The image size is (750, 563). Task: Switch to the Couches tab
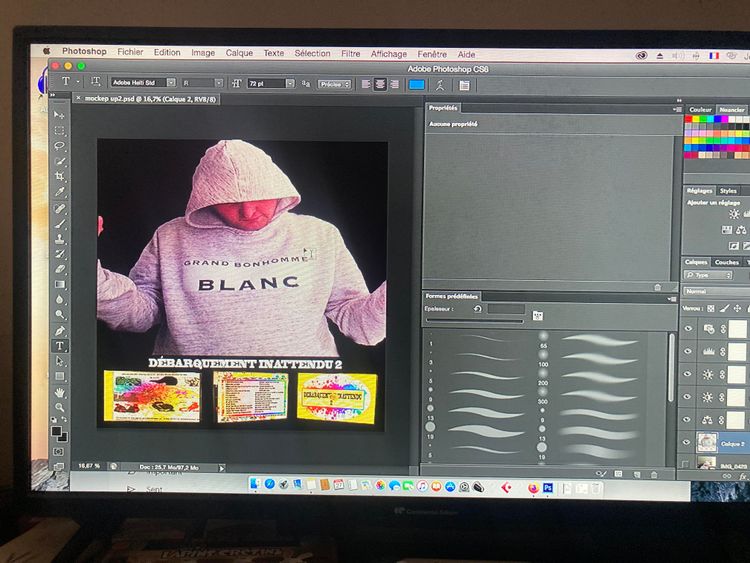click(x=726, y=262)
